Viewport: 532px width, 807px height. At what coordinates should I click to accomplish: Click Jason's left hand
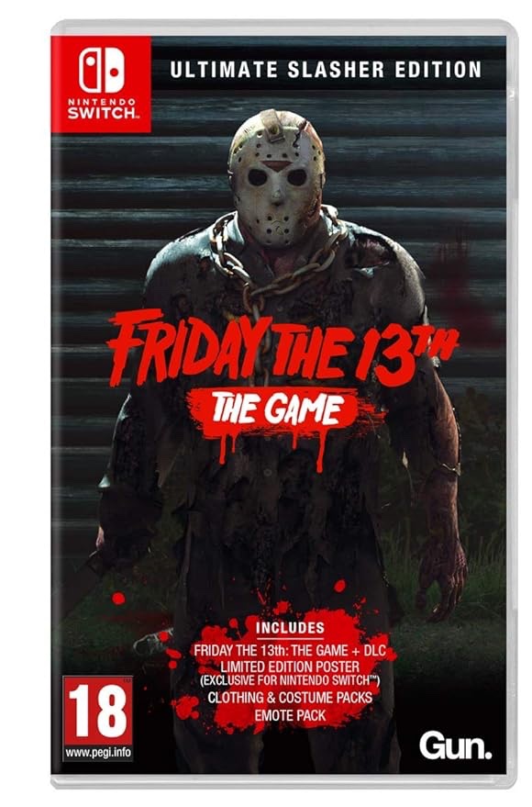pos(441,583)
